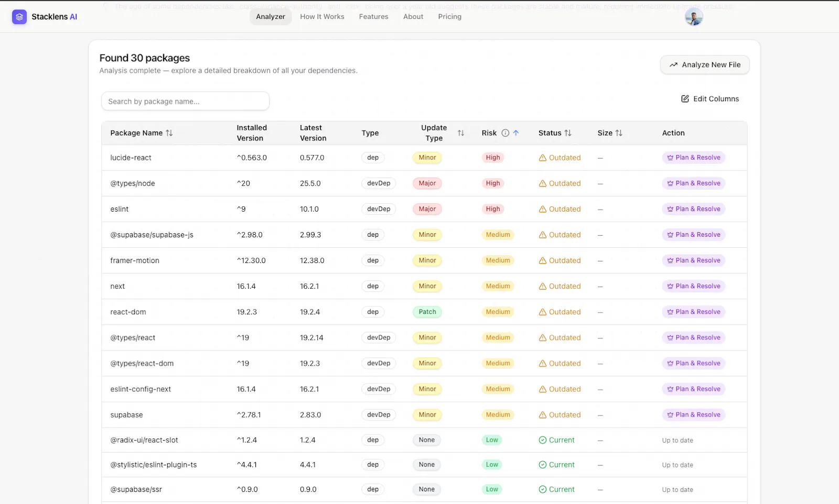Open the About nav item
Screen dimensions: 839x504
pos(413,17)
